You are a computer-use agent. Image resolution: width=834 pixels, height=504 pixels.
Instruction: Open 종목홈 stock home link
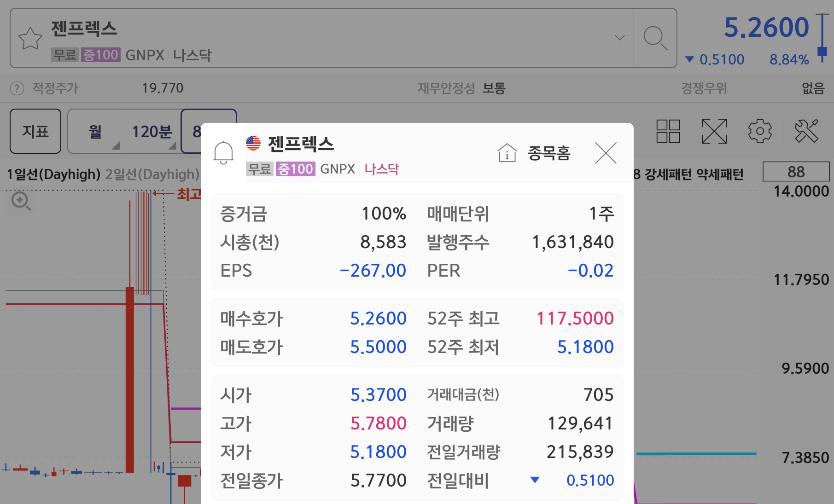[534, 153]
